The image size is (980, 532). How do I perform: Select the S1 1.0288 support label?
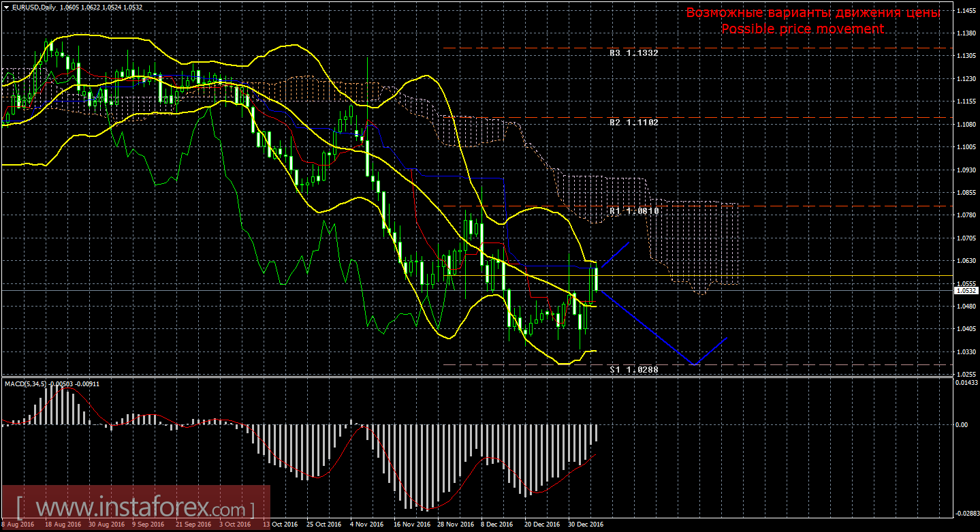click(633, 369)
